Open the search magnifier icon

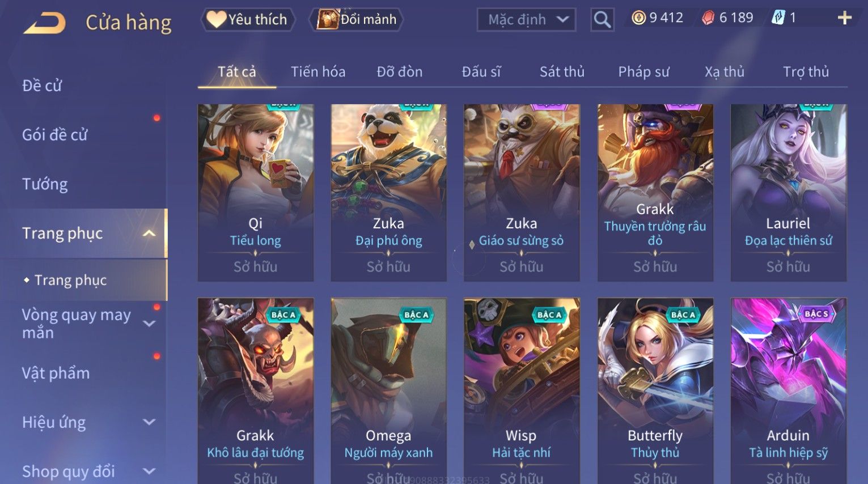click(x=602, y=20)
